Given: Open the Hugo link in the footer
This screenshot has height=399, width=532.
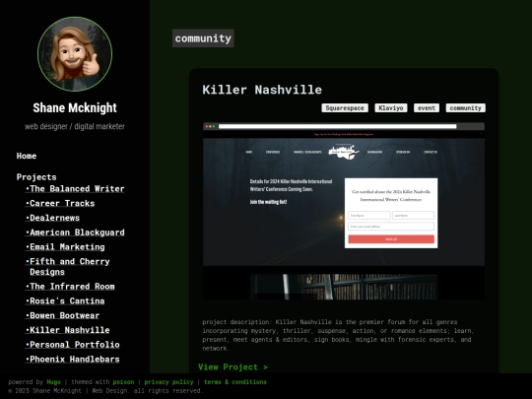Looking at the screenshot, I should [x=53, y=382].
